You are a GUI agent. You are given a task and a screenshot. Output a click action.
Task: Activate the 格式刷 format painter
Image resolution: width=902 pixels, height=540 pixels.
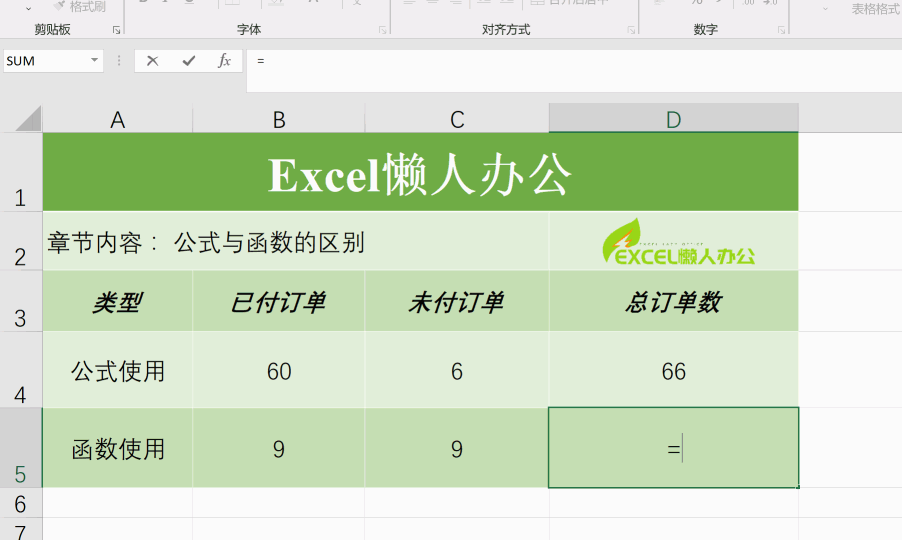coord(79,6)
